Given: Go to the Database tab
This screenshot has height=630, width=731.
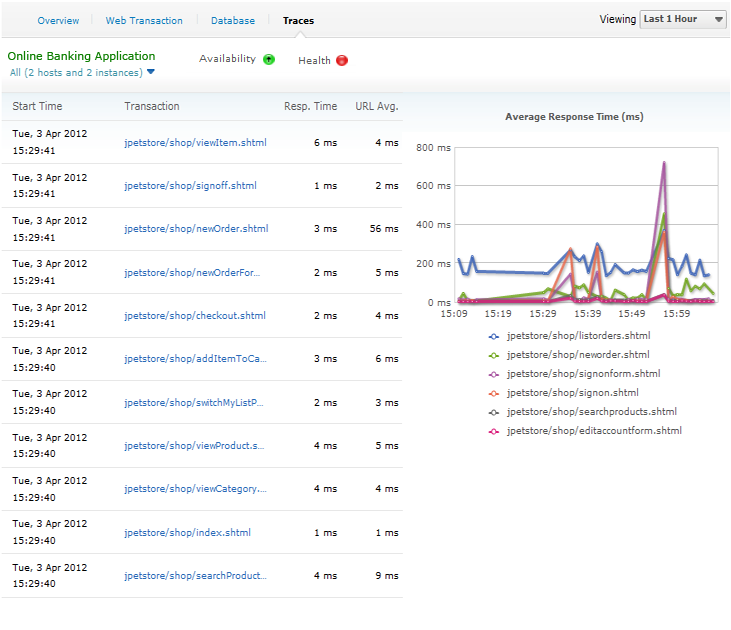Looking at the screenshot, I should pyautogui.click(x=233, y=20).
